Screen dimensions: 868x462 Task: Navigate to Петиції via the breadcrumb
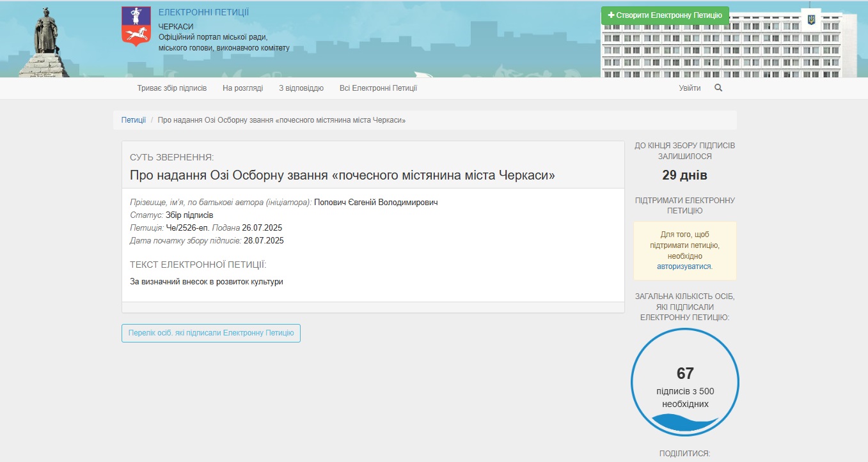(x=134, y=120)
